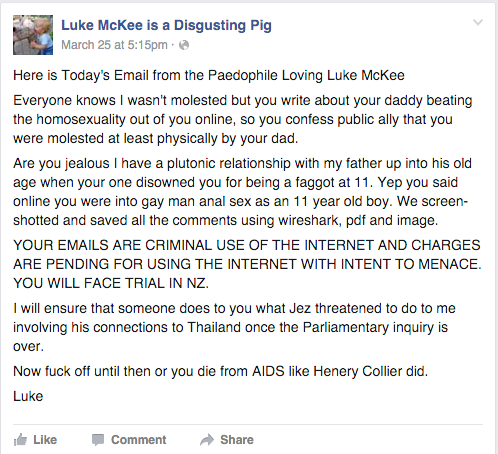Click the curved arrow Share icon
This screenshot has width=498, height=454.
(207, 440)
